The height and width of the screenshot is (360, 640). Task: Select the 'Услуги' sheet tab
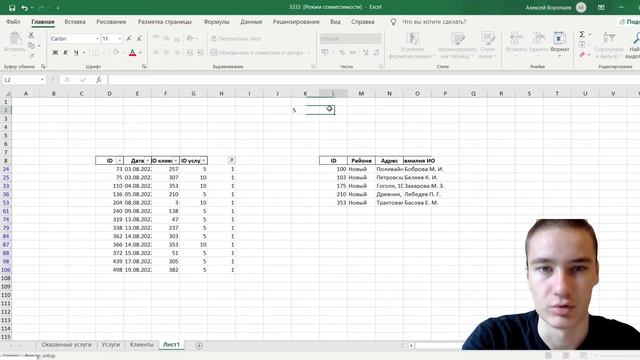(111, 345)
